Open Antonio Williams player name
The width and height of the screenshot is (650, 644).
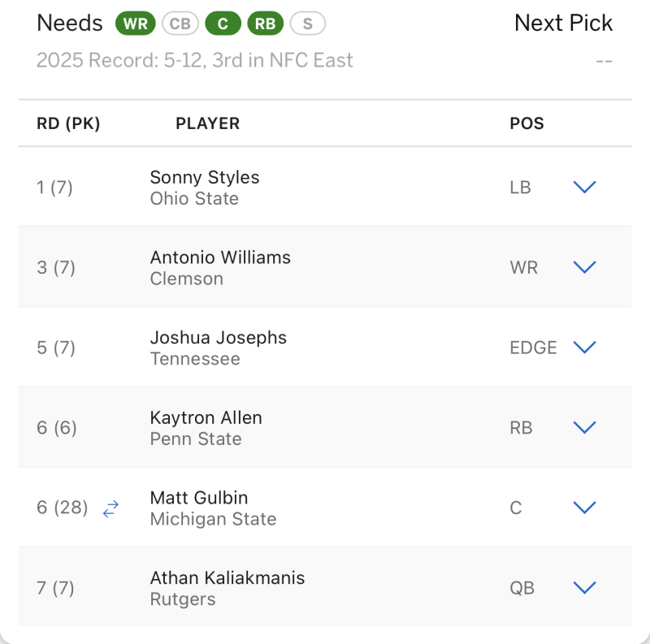point(220,257)
